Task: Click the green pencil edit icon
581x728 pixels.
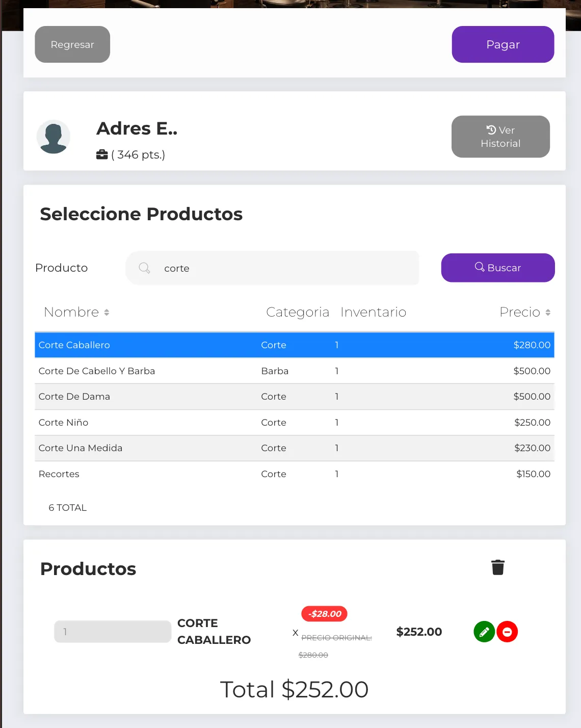Action: (x=484, y=632)
